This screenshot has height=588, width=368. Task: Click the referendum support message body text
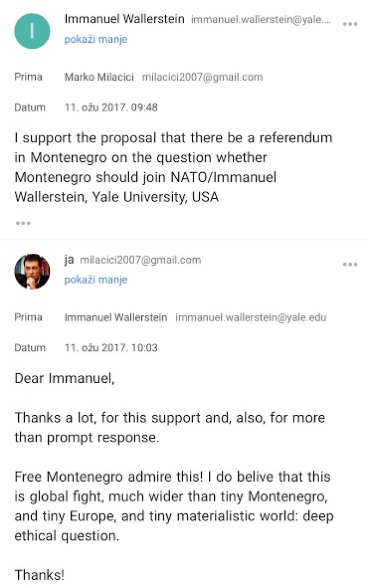click(x=173, y=167)
